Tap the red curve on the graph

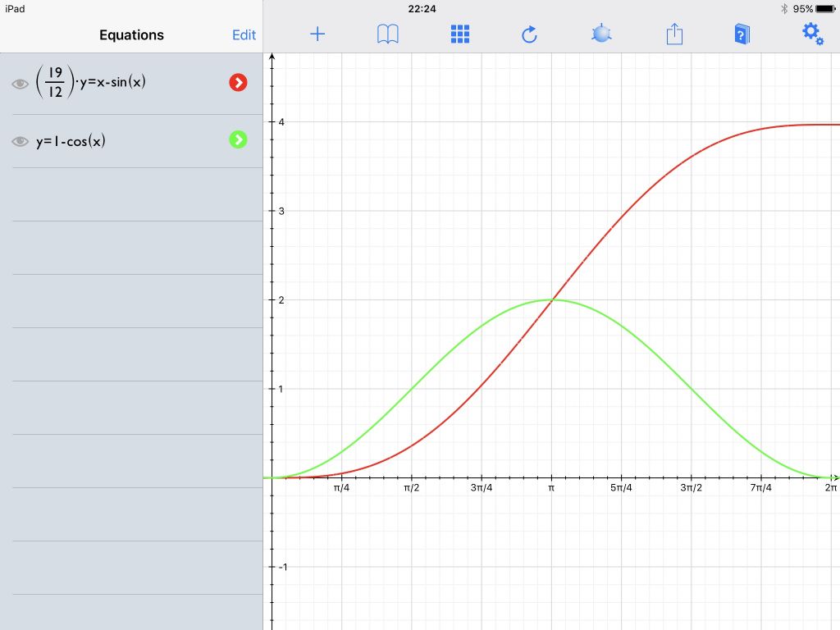[x=622, y=217]
